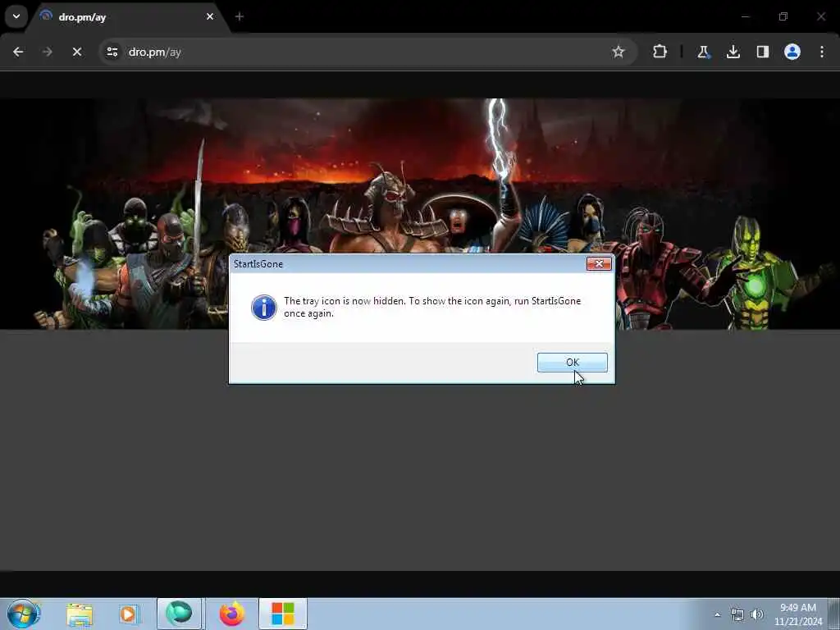Viewport: 840px width, 630px height.
Task: Open the Chrome profile avatar
Action: pos(792,52)
